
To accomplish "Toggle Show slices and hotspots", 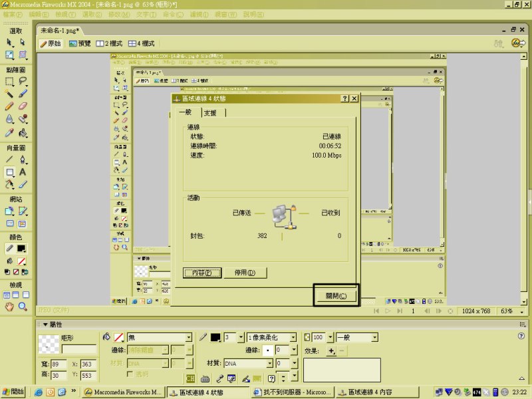I will [x=22, y=223].
